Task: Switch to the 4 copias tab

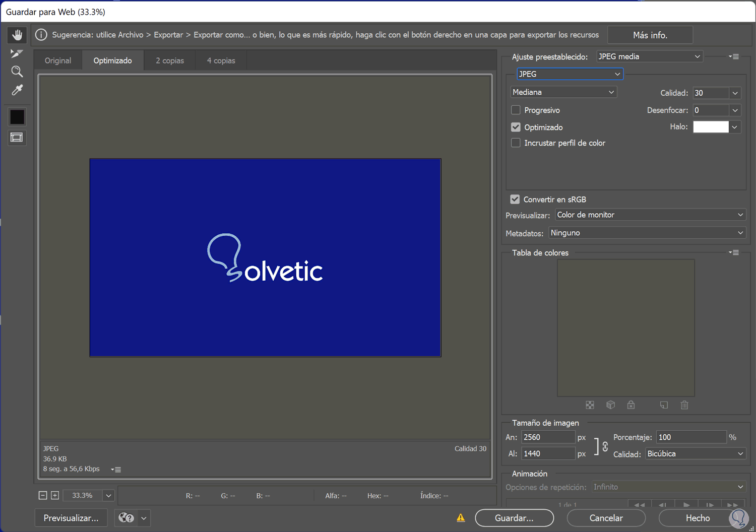Action: [x=221, y=60]
